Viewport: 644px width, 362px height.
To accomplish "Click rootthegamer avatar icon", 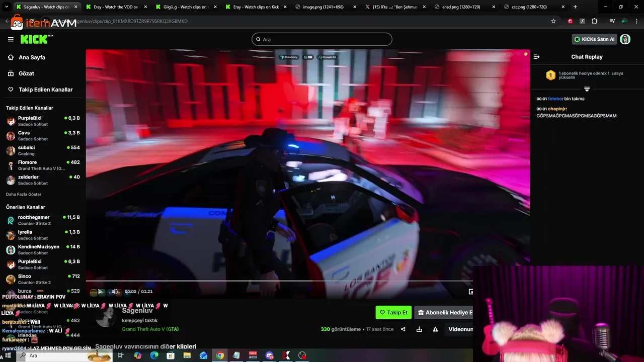I will 11,220.
